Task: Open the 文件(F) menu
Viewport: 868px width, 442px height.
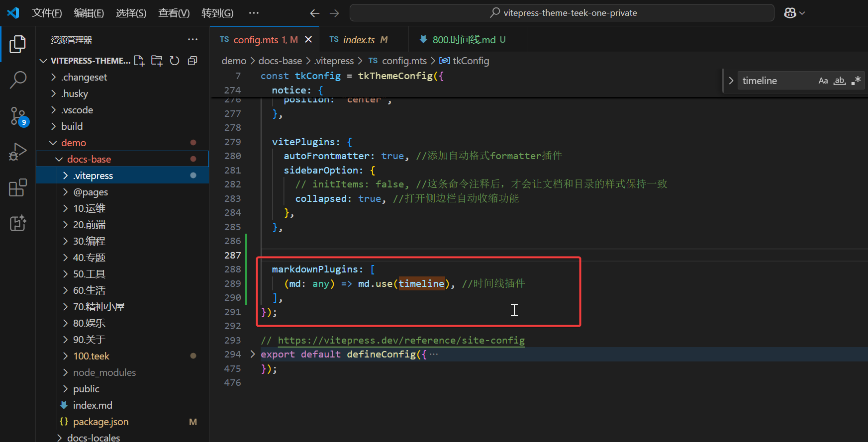Action: [x=47, y=13]
